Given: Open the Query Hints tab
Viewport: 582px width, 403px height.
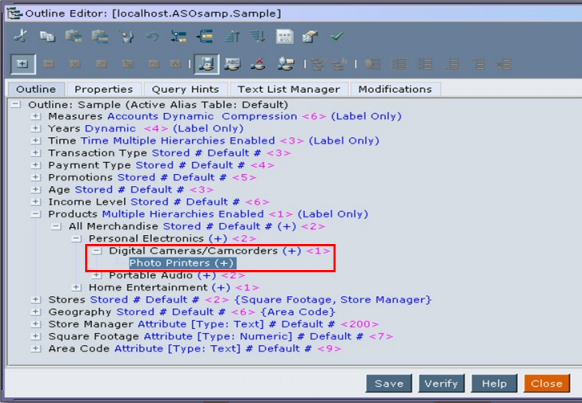Looking at the screenshot, I should (185, 89).
